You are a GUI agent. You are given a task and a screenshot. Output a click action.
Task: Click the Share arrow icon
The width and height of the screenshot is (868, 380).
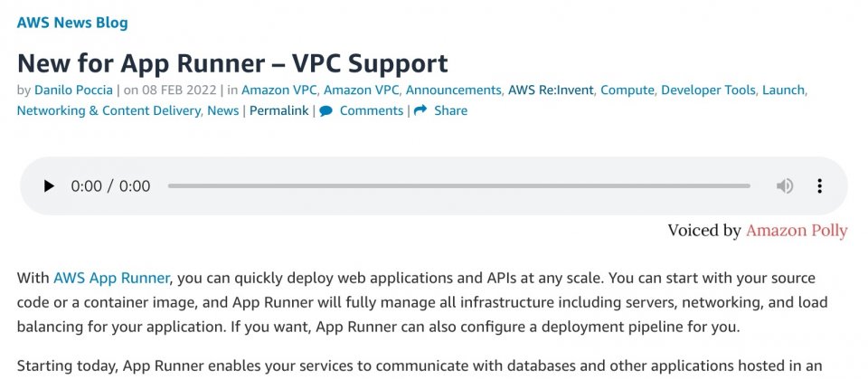tap(420, 110)
